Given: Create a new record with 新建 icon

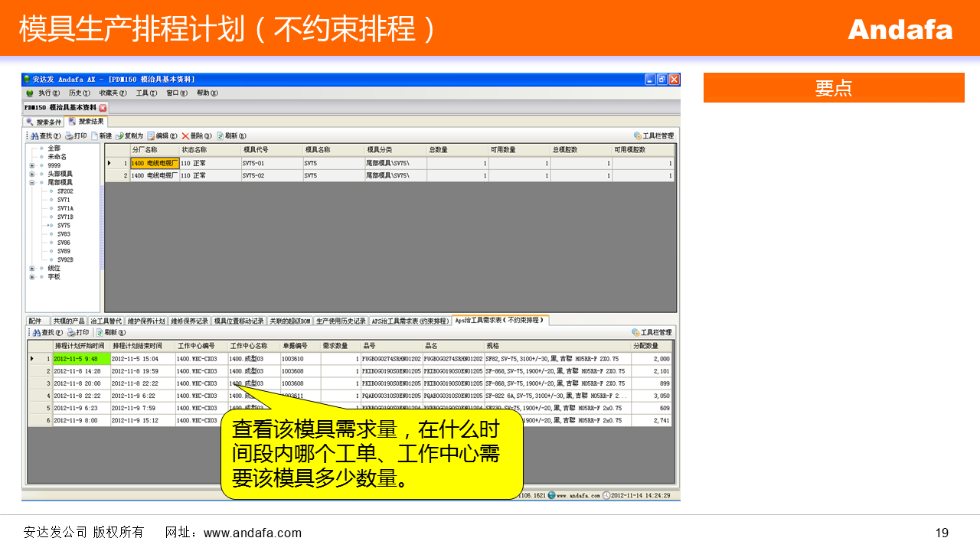Looking at the screenshot, I should pyautogui.click(x=95, y=136).
